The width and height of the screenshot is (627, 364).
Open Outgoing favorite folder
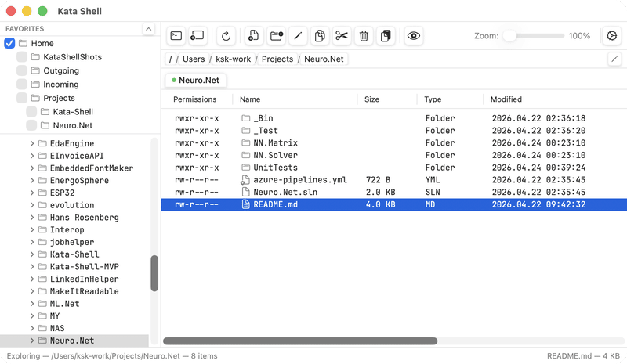[61, 70]
